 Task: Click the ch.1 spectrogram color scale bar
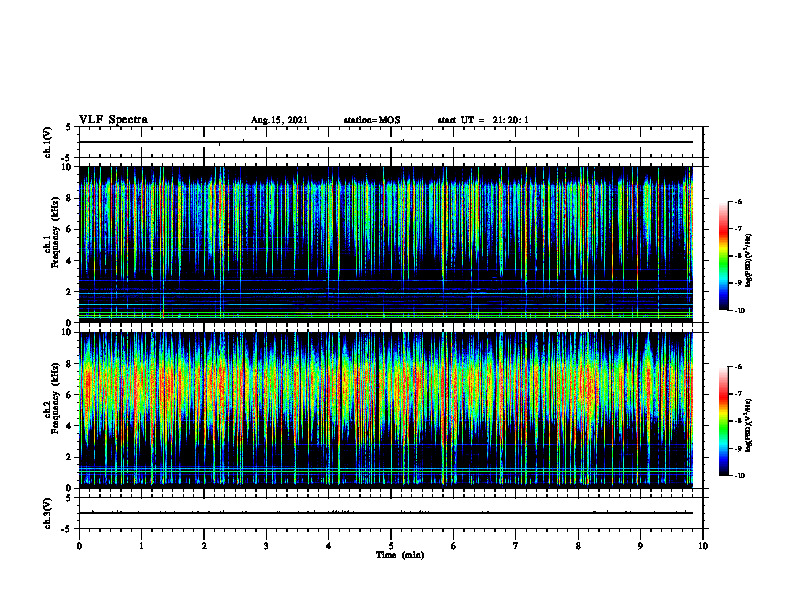pos(723,256)
